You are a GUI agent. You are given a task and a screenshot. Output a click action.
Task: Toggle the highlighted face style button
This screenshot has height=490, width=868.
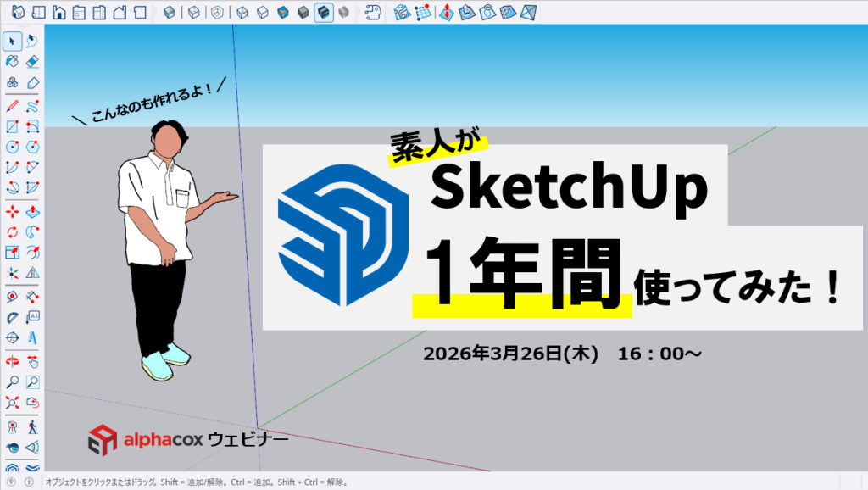(x=323, y=13)
